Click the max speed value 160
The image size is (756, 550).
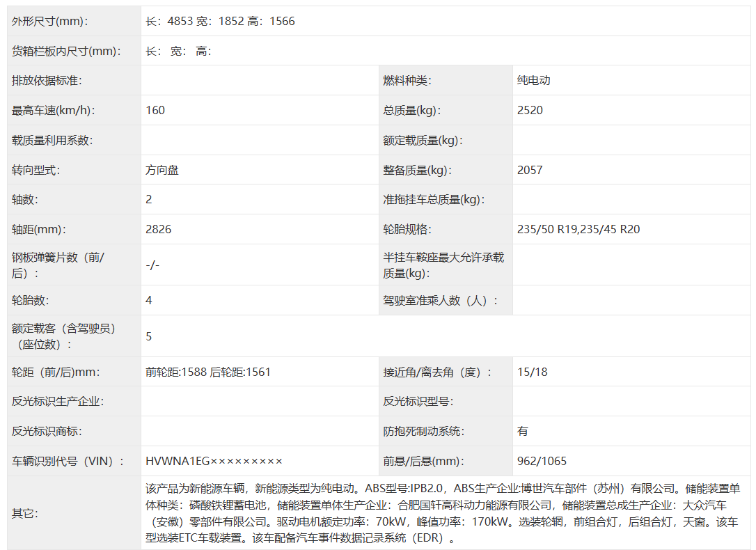tap(155, 110)
